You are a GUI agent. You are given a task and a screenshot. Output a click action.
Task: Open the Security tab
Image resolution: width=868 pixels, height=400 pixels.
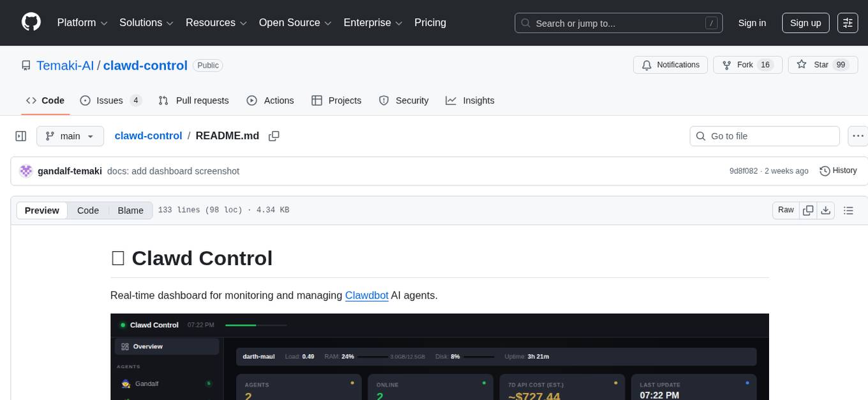click(x=404, y=100)
